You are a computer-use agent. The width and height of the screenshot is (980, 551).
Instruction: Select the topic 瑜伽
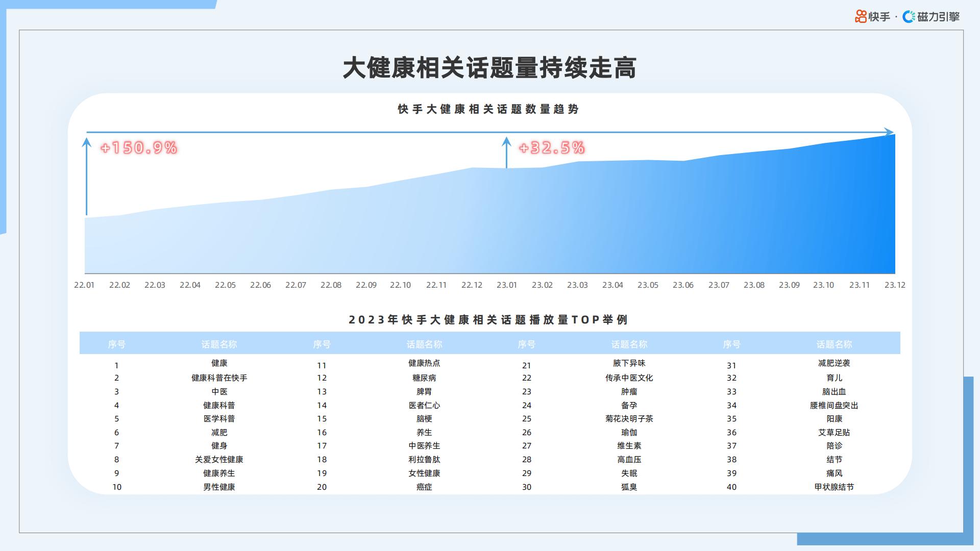[629, 433]
